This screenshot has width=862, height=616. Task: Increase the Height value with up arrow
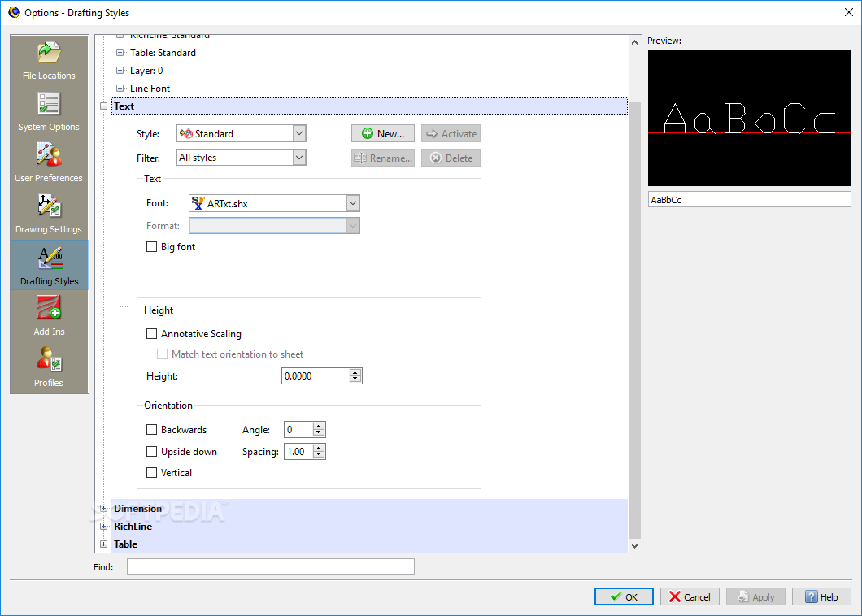[355, 372]
